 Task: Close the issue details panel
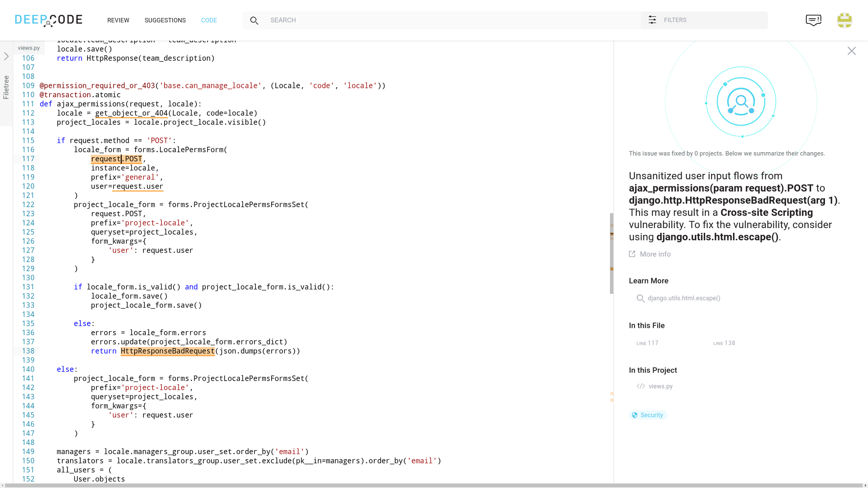click(x=851, y=51)
